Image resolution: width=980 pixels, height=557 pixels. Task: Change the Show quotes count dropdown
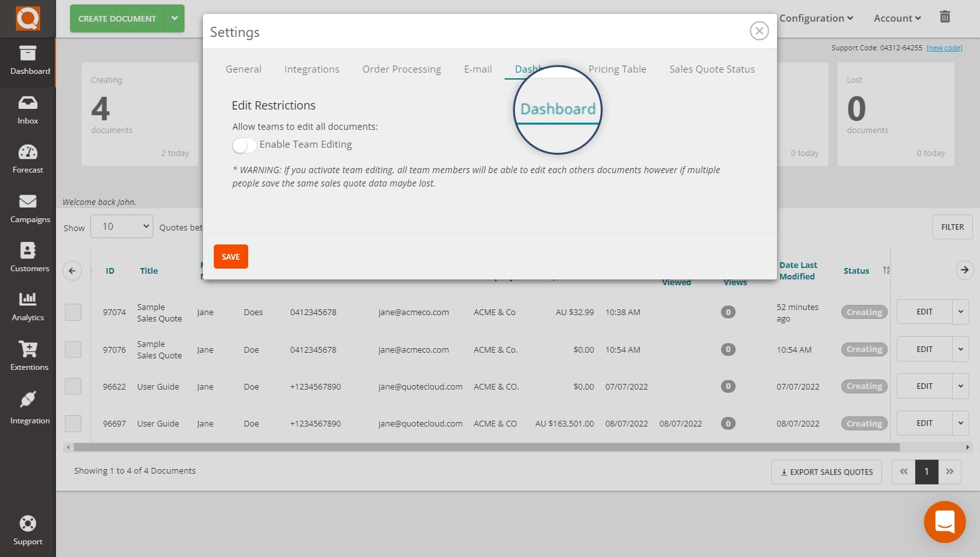tap(122, 226)
